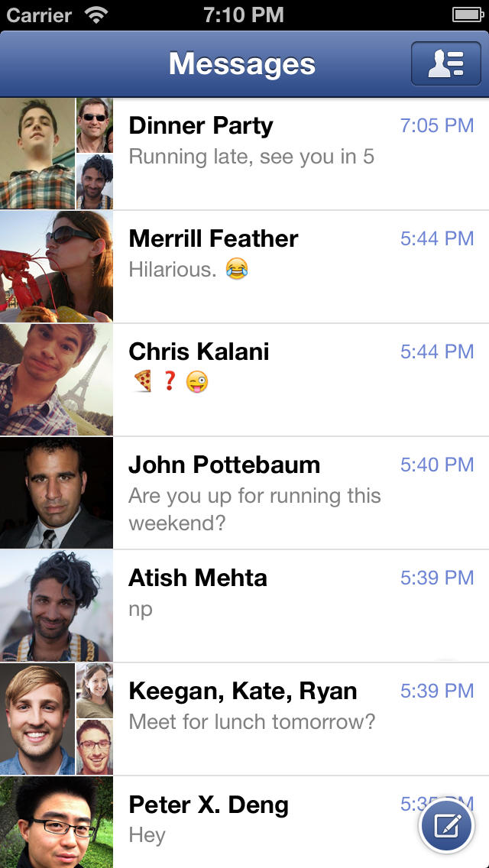
Task: Tap the compose new message floating button
Action: point(446,827)
